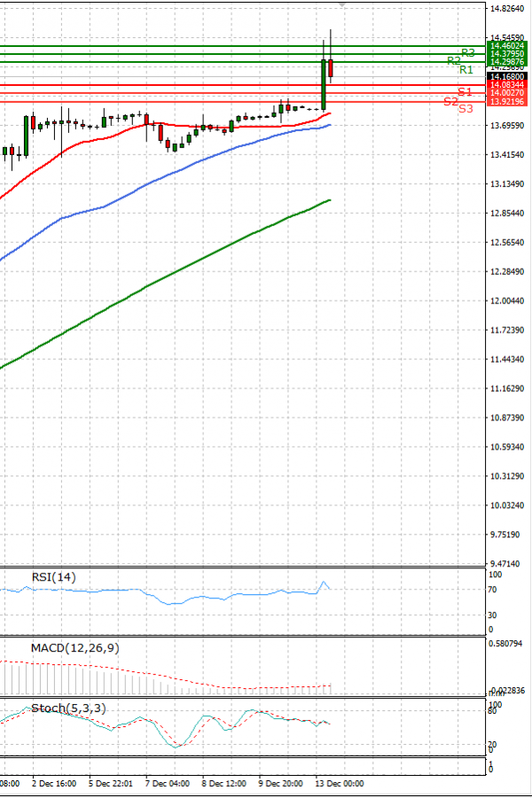
Task: Click the red 13.92196 price tag
Action: pos(506,101)
